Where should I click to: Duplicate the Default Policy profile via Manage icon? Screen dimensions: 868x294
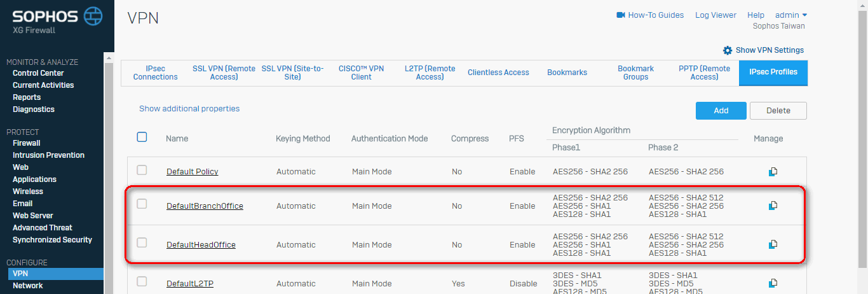click(773, 171)
